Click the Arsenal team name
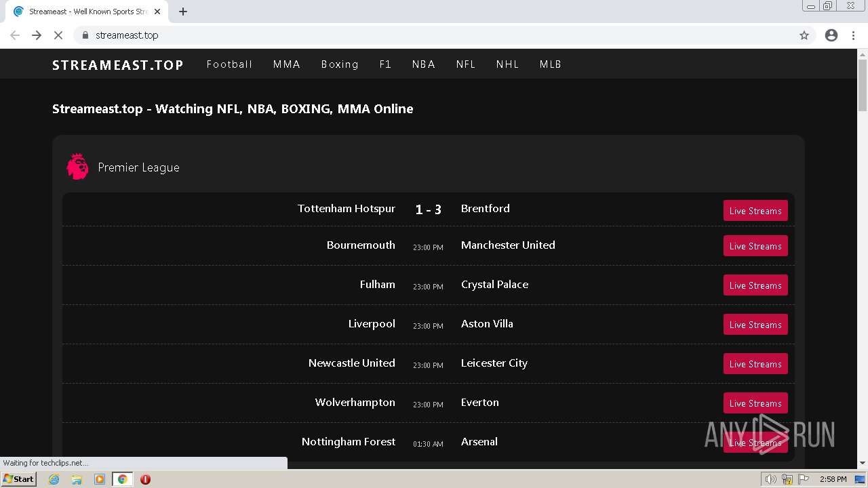 [x=479, y=442]
